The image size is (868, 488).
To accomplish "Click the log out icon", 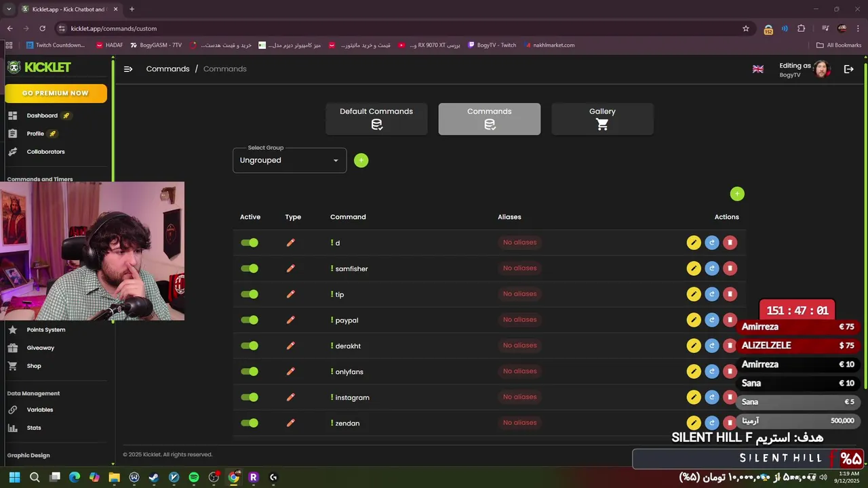I will (848, 69).
